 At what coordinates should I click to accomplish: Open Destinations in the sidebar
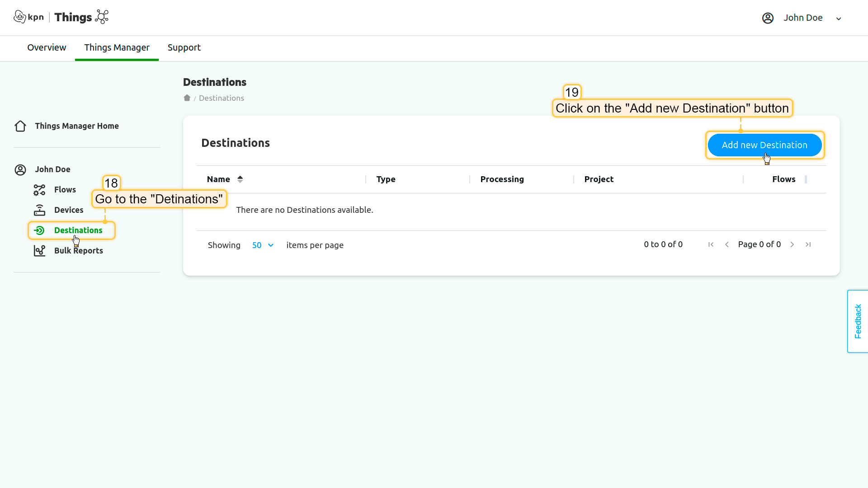click(x=78, y=230)
